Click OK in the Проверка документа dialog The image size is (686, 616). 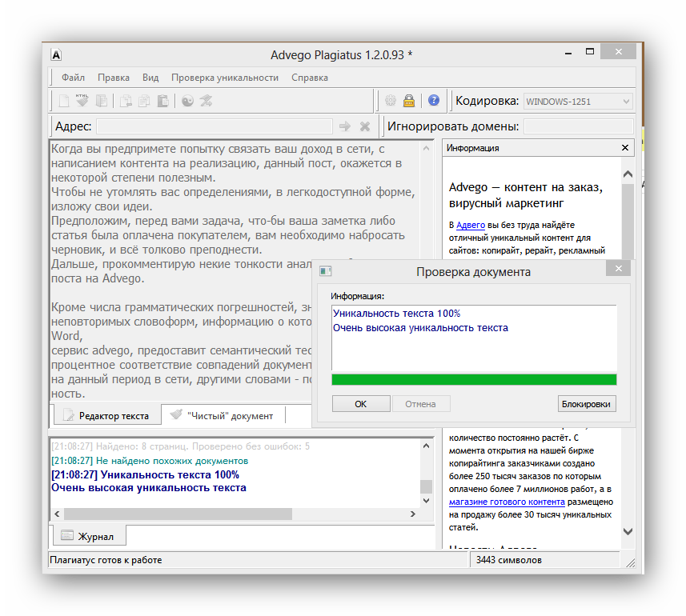[x=361, y=404]
